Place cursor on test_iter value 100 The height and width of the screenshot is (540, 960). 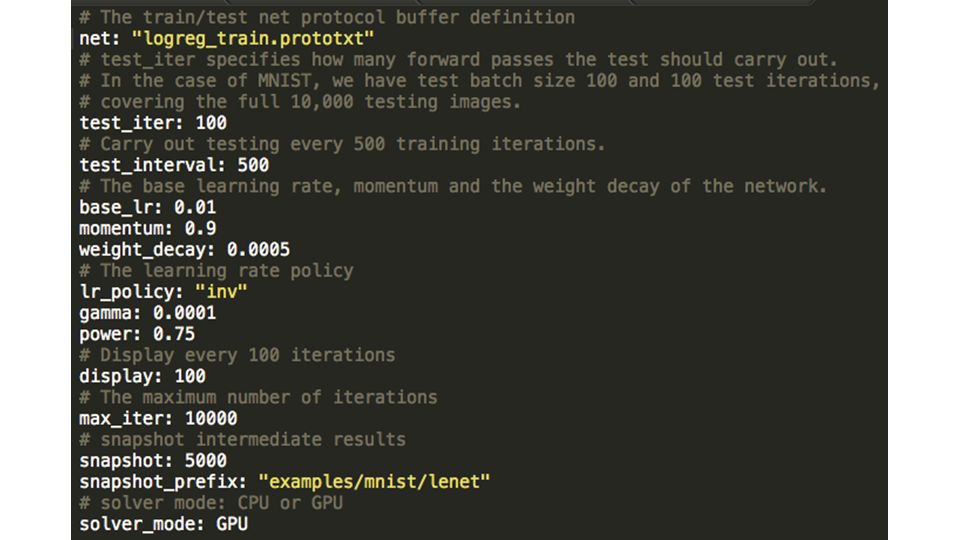(211, 123)
